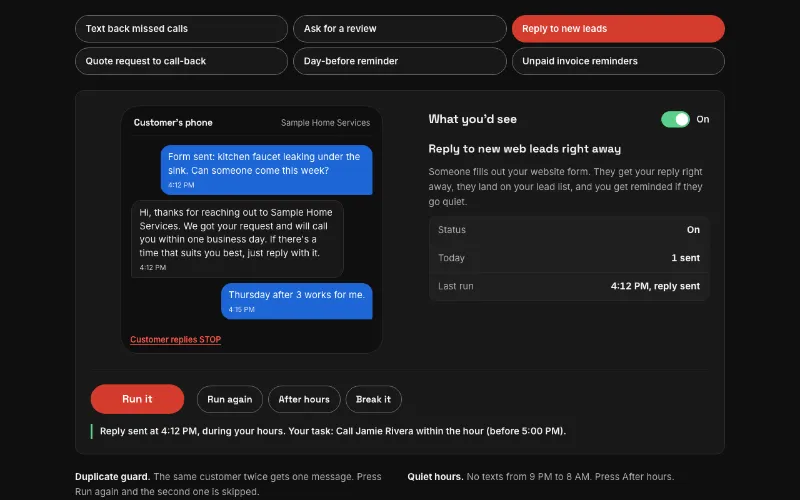Click the 'Reply to new web leads right away' heading
Viewport: 800px width, 500px height.
pyautogui.click(x=524, y=149)
